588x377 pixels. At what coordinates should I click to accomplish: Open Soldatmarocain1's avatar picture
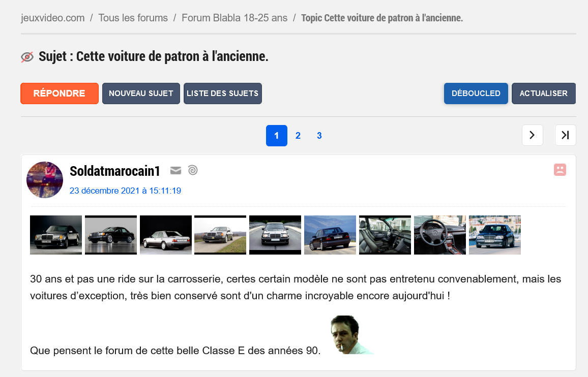coord(45,180)
